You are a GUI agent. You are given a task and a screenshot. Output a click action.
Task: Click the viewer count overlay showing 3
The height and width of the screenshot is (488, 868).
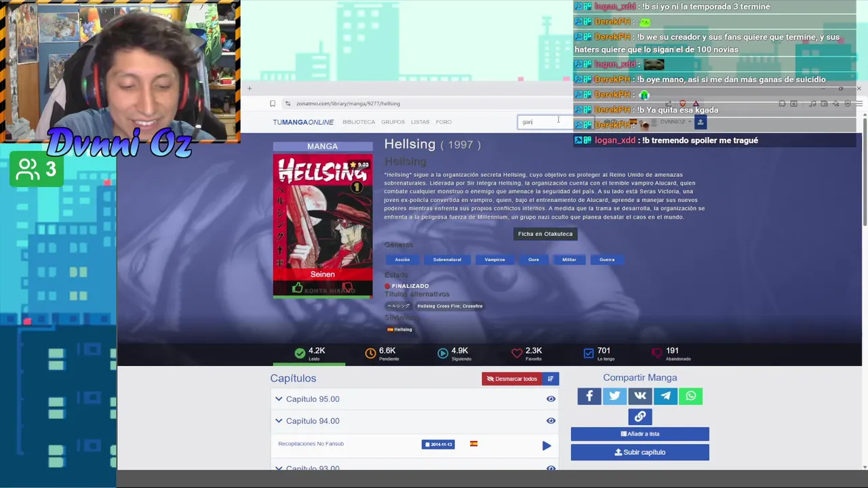(x=35, y=169)
